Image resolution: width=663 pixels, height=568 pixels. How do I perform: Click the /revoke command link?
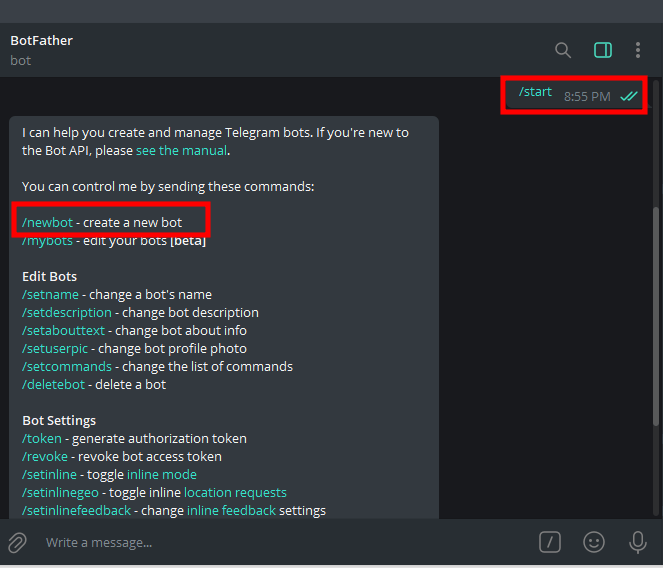tap(45, 456)
